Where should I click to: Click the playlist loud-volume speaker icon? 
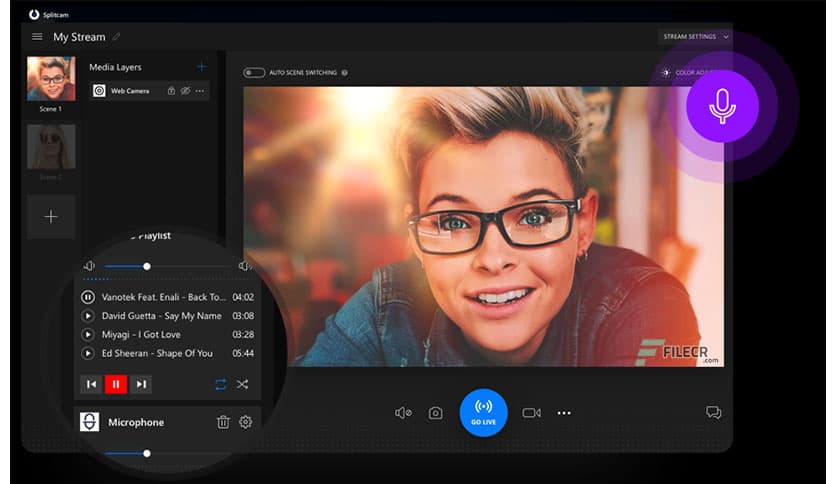coord(244,265)
